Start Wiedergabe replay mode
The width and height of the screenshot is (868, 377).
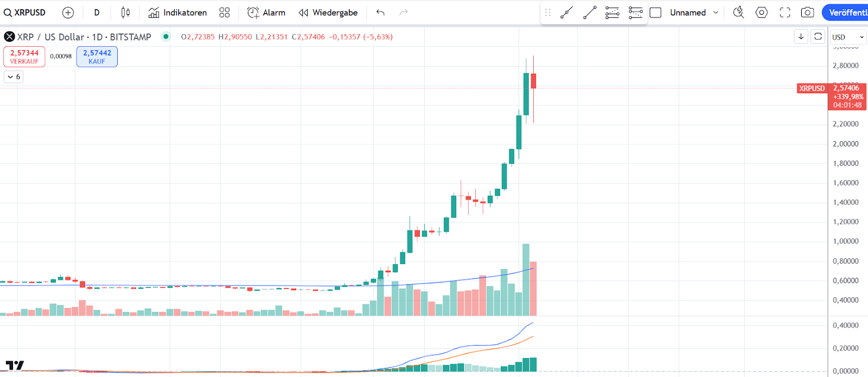(328, 12)
